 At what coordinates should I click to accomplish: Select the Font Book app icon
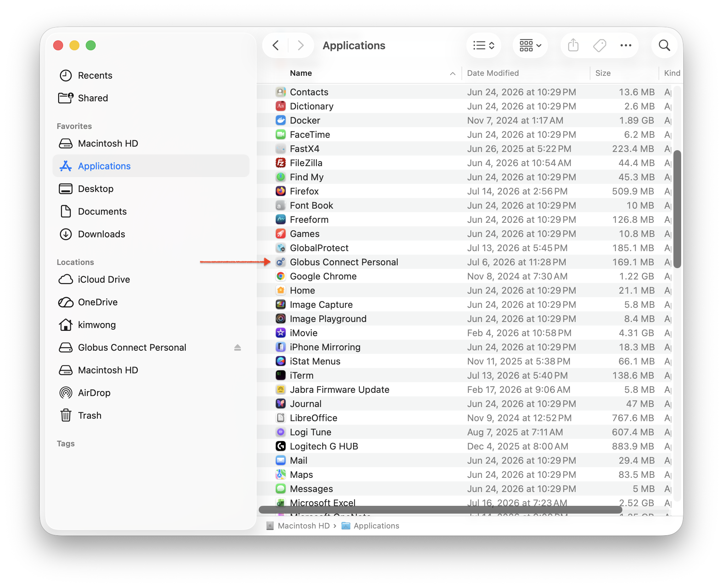click(x=281, y=205)
